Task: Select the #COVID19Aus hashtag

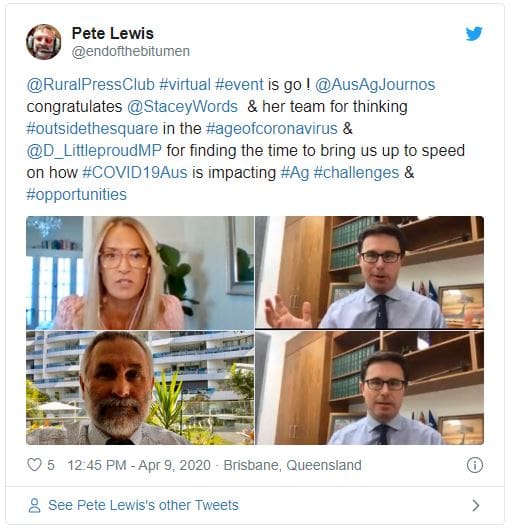Action: 135,173
